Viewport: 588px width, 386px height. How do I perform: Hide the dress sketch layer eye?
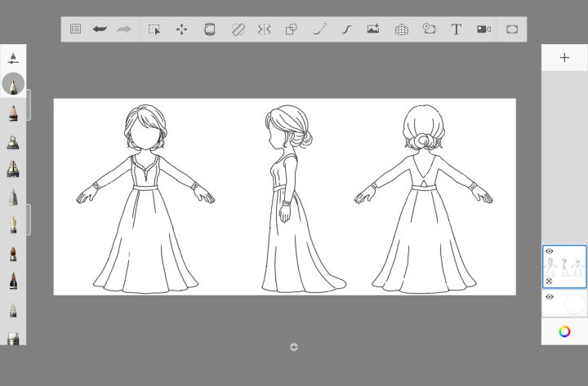click(550, 251)
